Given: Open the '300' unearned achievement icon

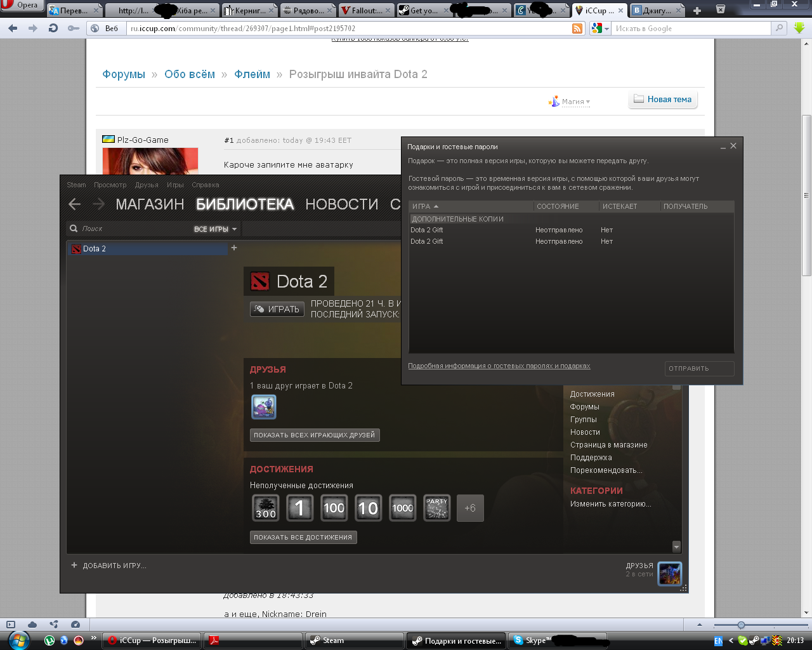Looking at the screenshot, I should pyautogui.click(x=266, y=508).
